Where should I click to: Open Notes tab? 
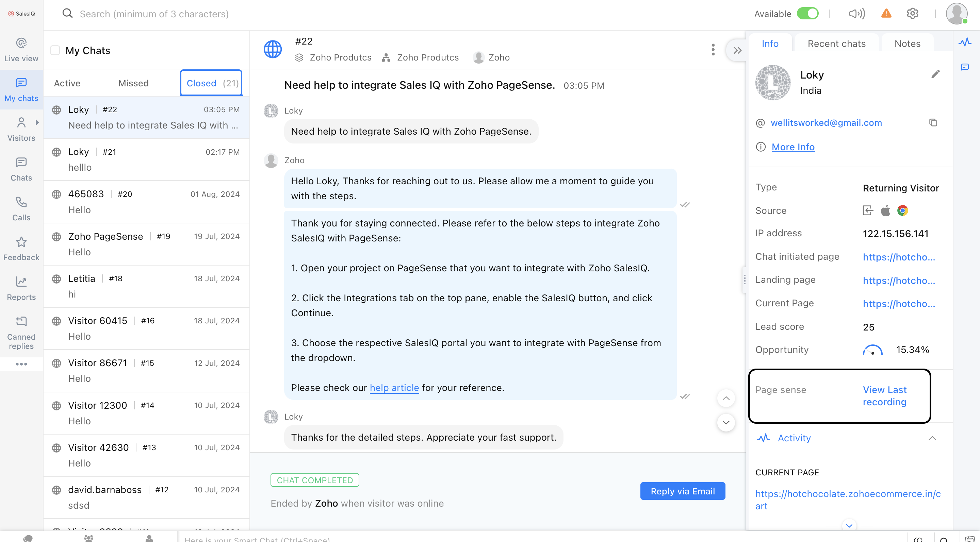click(907, 44)
